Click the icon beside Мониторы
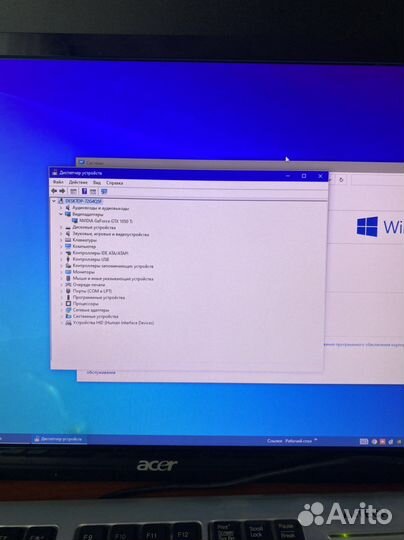The width and height of the screenshot is (404, 540). pos(68,272)
